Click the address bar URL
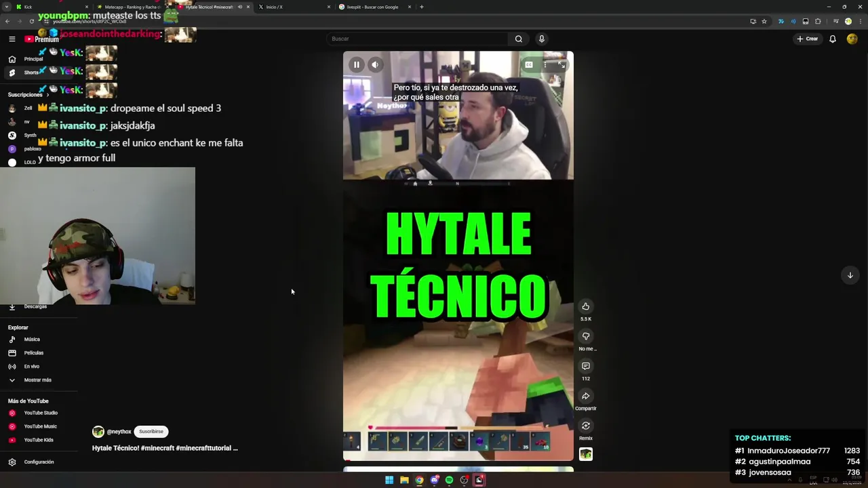The height and width of the screenshot is (488, 868). (90, 22)
